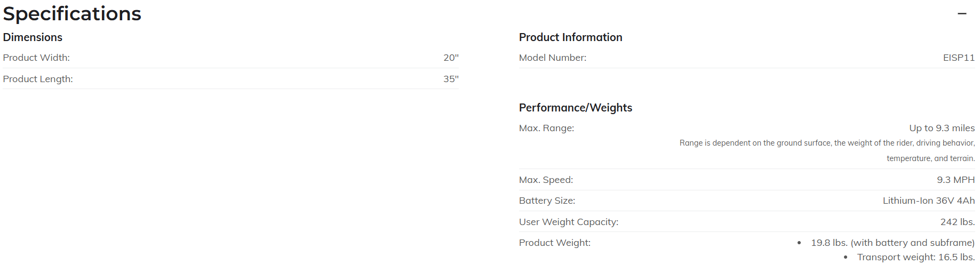This screenshot has height=264, width=980.
Task: Click the 242 lbs. capacity value
Action: 957,222
